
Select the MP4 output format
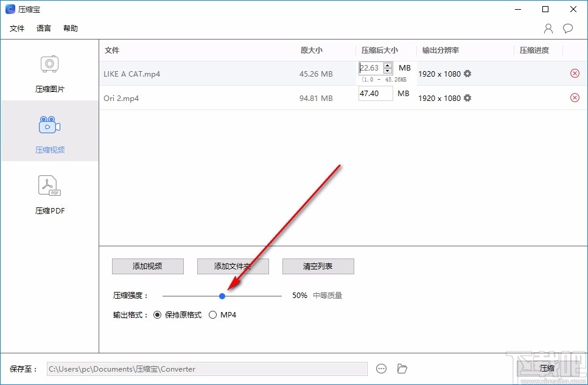click(x=213, y=314)
